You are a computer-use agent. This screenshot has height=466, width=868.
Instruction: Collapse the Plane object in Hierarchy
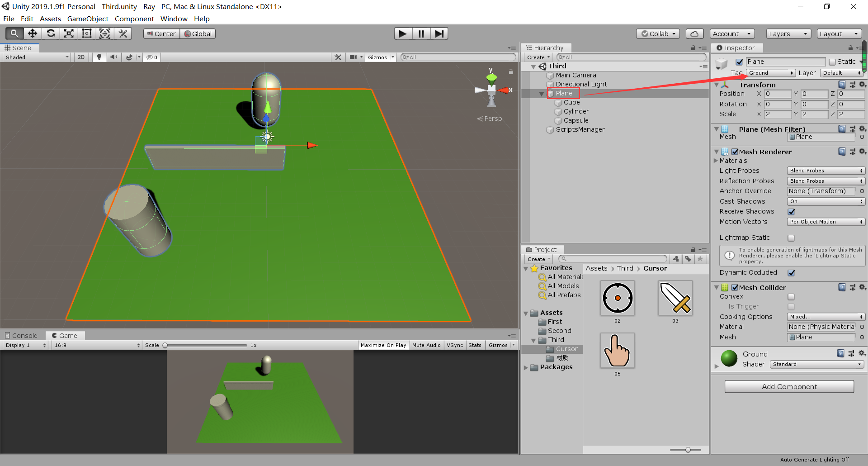[541, 94]
